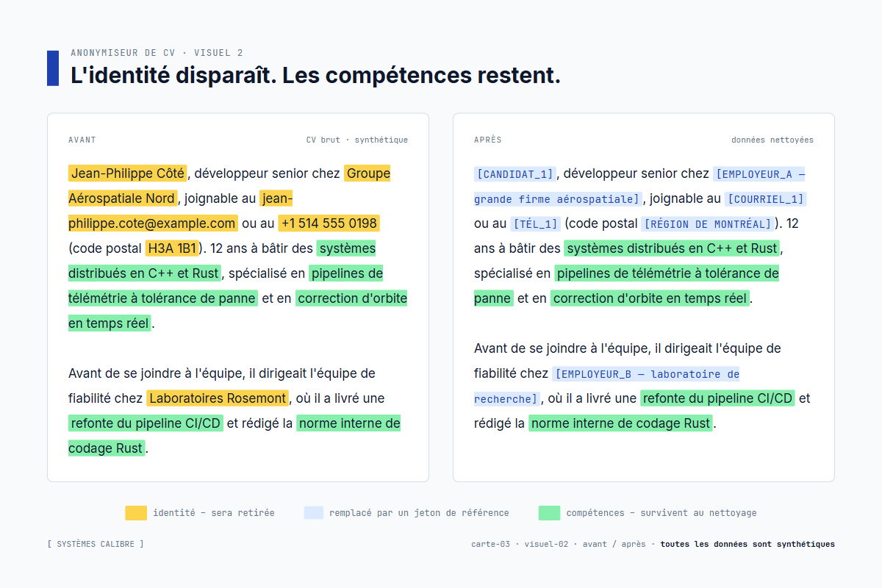Click the [RÉGION DE MONTRÉAL] token

706,223
